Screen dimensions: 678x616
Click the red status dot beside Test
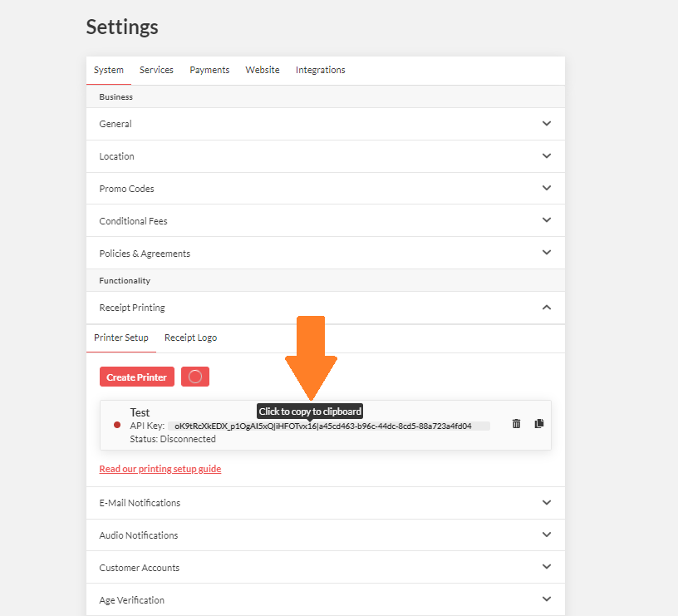117,426
